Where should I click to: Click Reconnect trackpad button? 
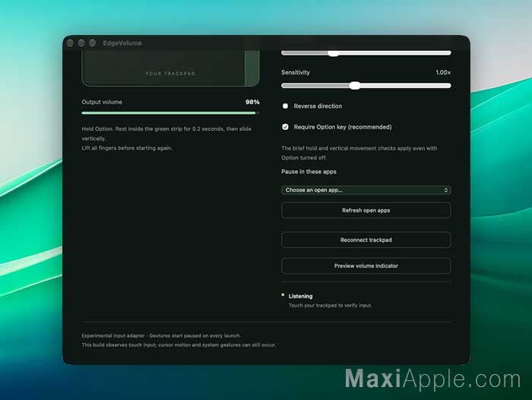[366, 240]
